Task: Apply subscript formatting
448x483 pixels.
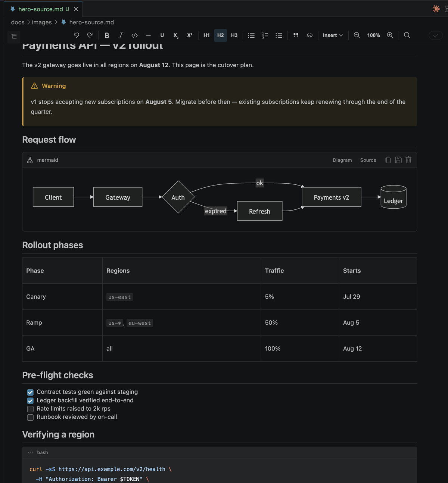Action: click(x=176, y=35)
